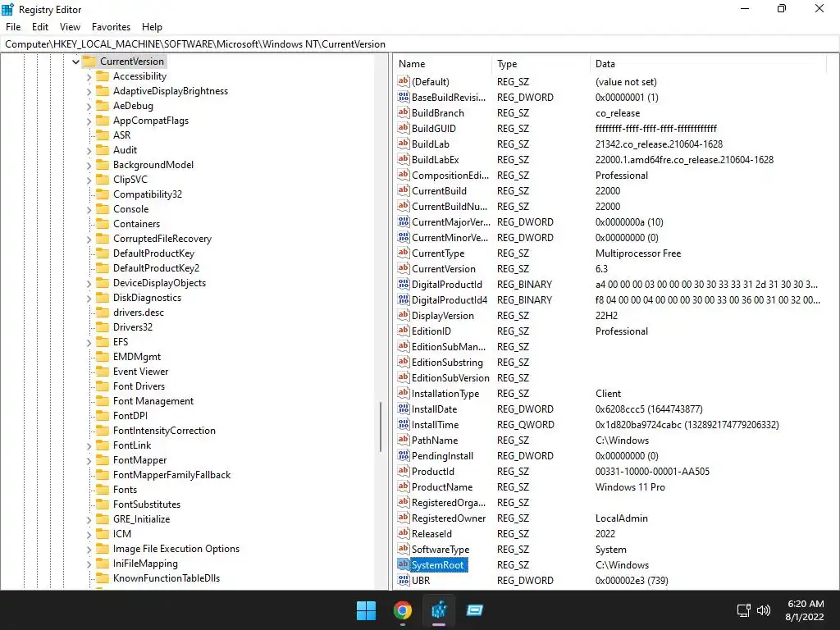Open the volume control in the system tray

coord(764,610)
